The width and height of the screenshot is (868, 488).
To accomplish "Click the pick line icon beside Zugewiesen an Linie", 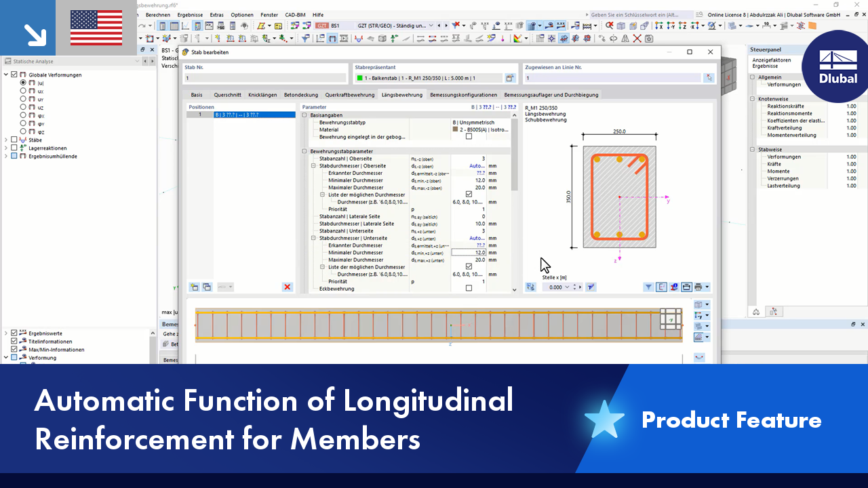I will 709,78.
